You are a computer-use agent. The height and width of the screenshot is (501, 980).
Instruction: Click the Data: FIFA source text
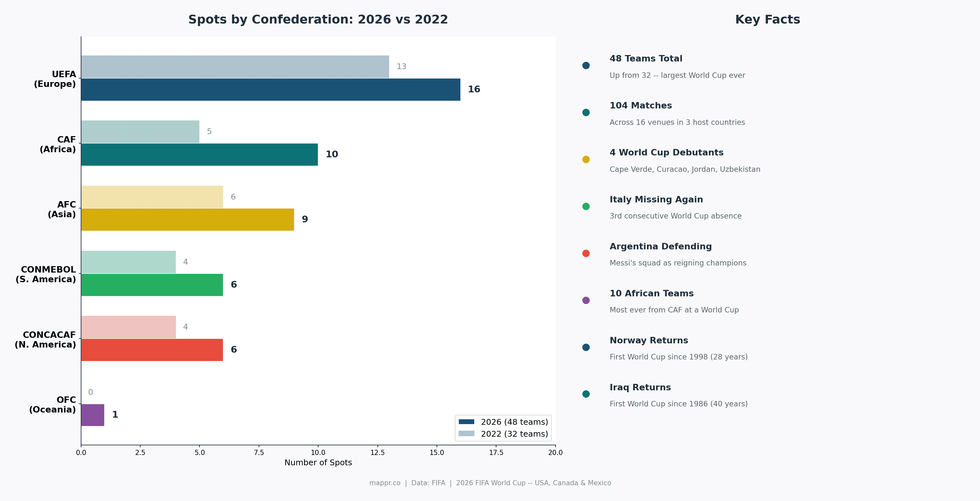428,483
